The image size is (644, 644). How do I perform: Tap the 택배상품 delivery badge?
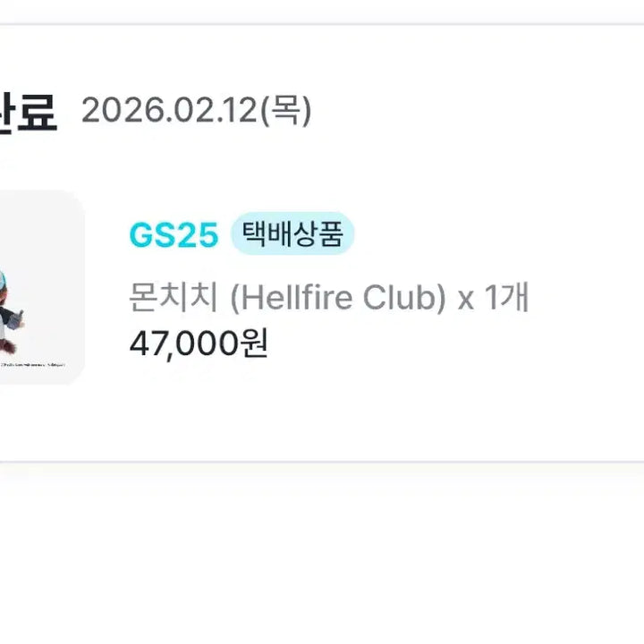click(x=292, y=235)
